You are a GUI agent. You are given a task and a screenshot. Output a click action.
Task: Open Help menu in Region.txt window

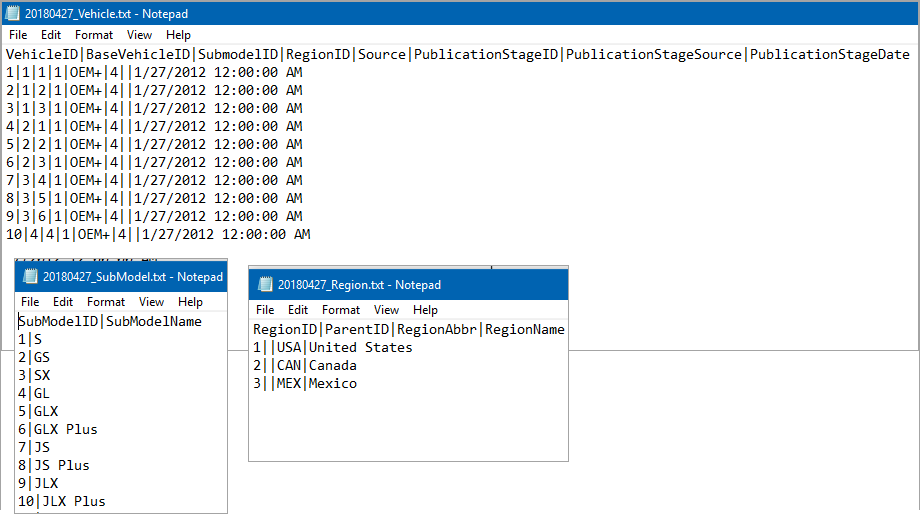[425, 310]
